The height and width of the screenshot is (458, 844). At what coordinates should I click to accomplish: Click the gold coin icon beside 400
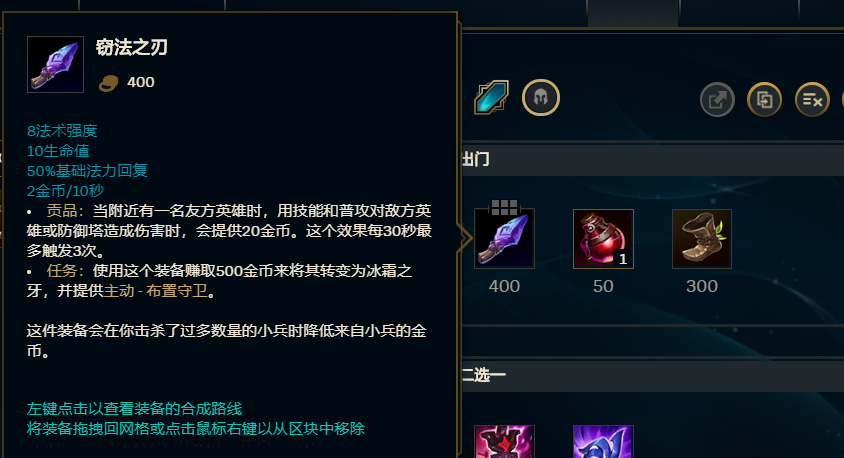[x=109, y=83]
